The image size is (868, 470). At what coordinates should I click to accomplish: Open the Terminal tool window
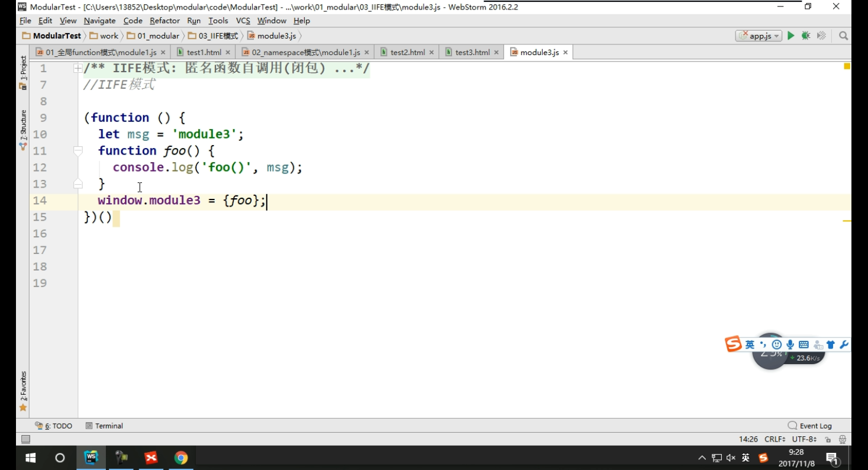(x=104, y=426)
